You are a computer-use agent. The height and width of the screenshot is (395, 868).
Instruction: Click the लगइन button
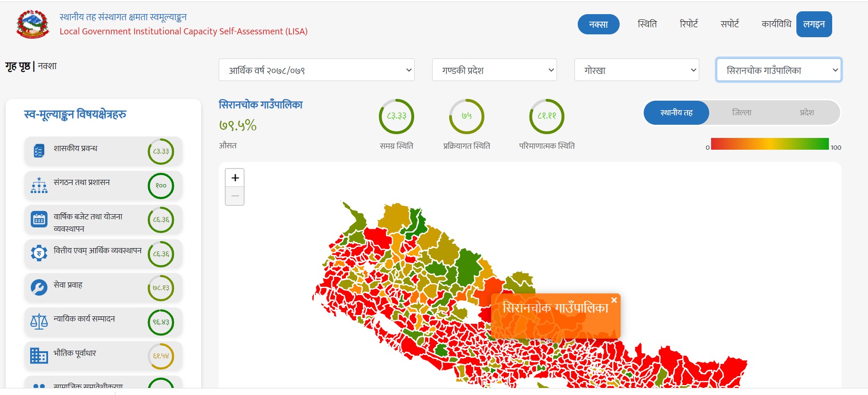[x=814, y=24]
